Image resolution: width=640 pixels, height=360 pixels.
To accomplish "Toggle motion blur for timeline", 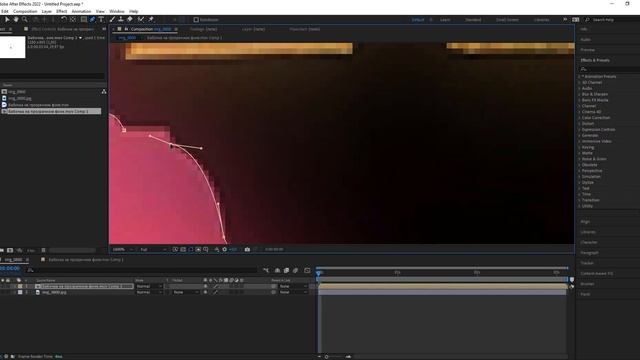I will point(296,270).
